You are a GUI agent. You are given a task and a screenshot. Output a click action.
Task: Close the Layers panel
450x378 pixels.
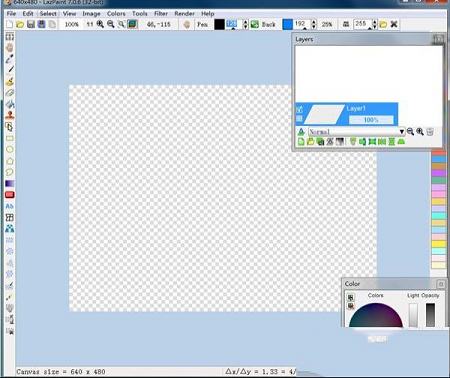[438, 39]
